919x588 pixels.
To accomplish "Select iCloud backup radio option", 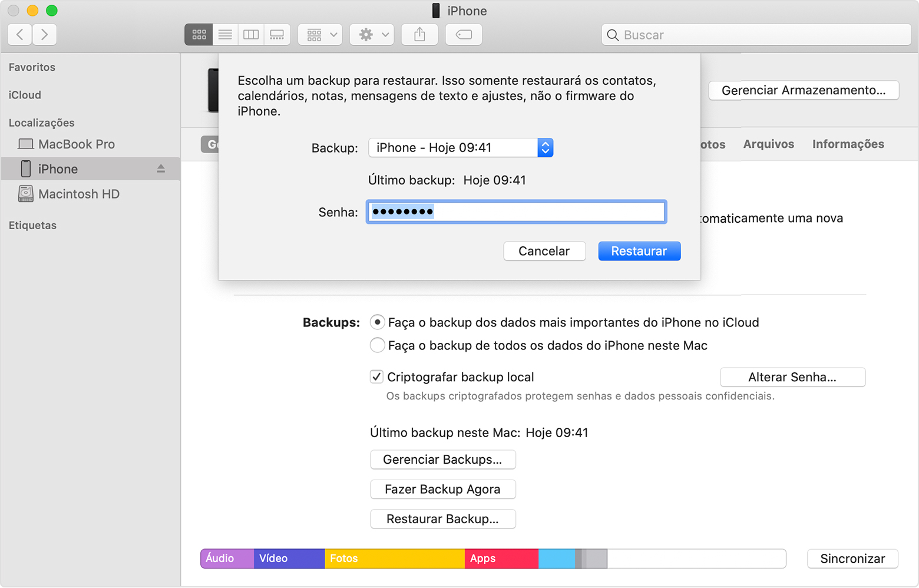I will pyautogui.click(x=377, y=322).
